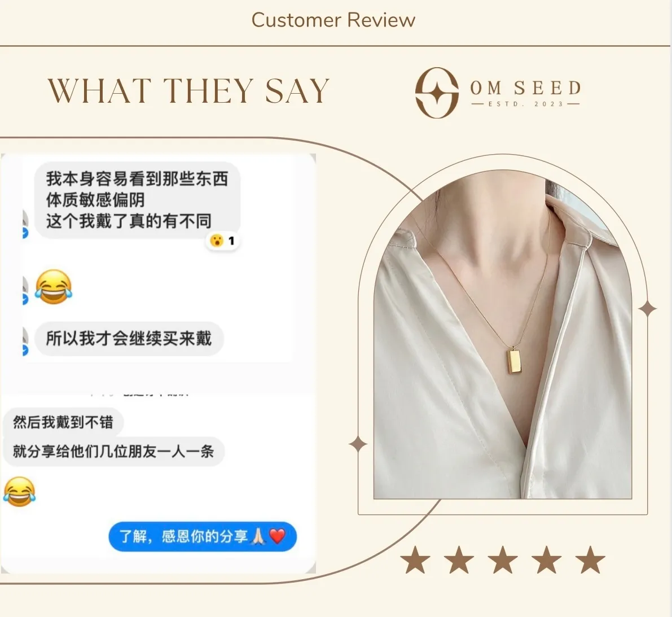This screenshot has height=617, width=672.
Task: Click the fifth rating star
Action: point(590,559)
